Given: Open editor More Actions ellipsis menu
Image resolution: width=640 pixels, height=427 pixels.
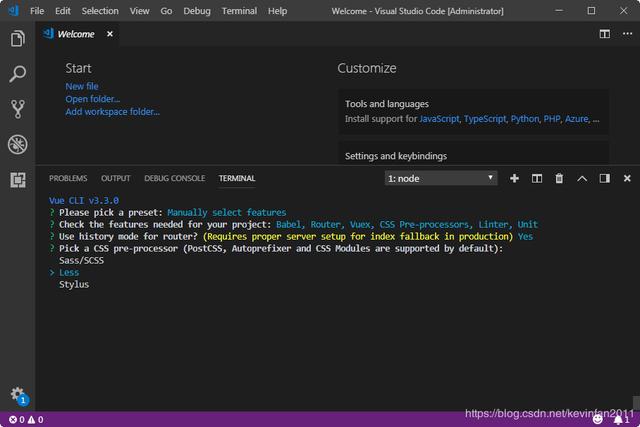Looking at the screenshot, I should 627,34.
